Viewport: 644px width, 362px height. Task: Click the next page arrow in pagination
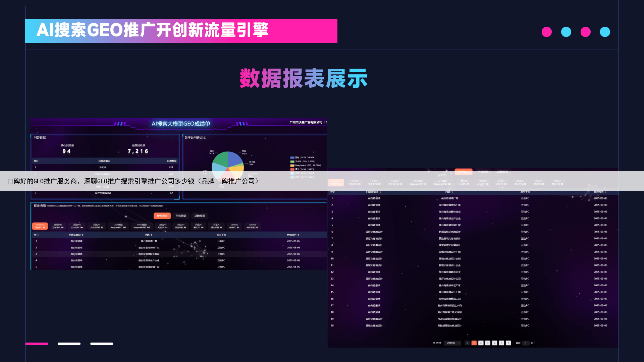point(508,343)
